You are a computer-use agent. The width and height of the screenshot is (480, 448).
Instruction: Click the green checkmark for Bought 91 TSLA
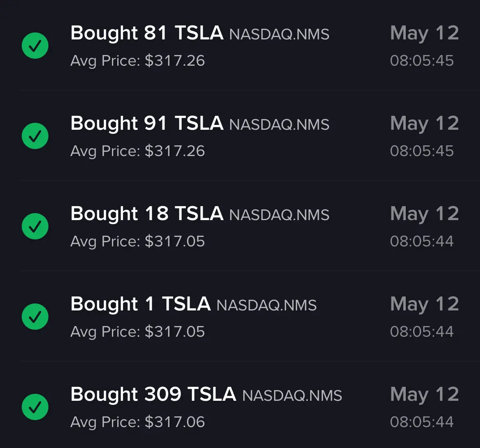pyautogui.click(x=35, y=136)
